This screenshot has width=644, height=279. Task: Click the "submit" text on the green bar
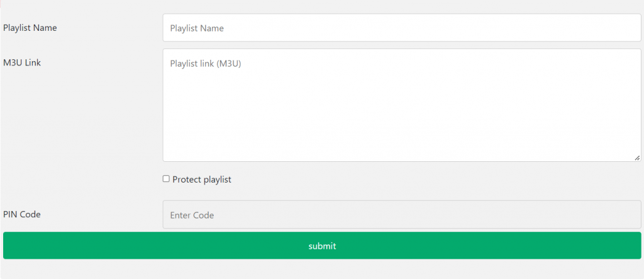coord(322,246)
